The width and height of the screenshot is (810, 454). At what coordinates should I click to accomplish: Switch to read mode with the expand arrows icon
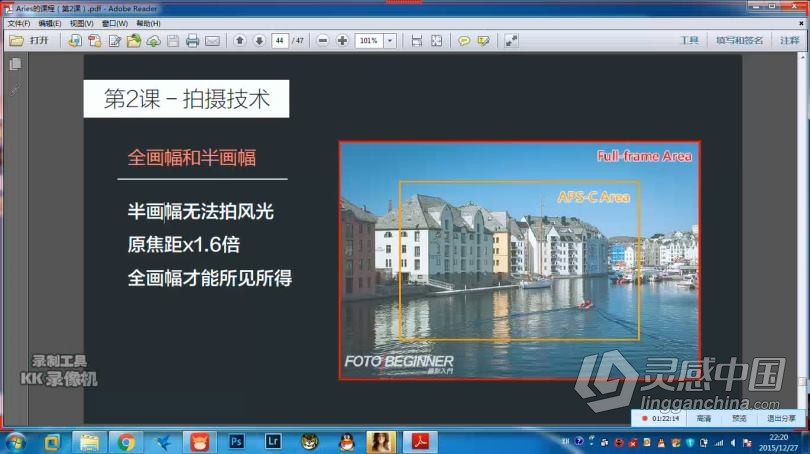pos(511,40)
